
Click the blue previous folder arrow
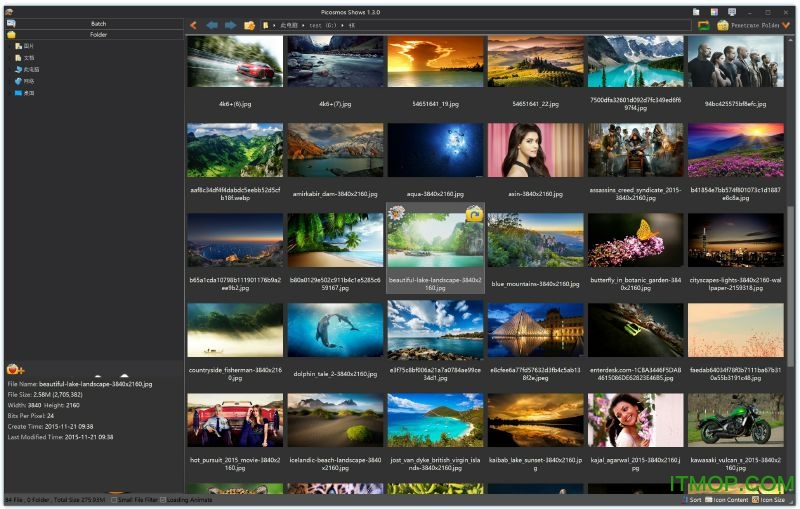pos(211,25)
